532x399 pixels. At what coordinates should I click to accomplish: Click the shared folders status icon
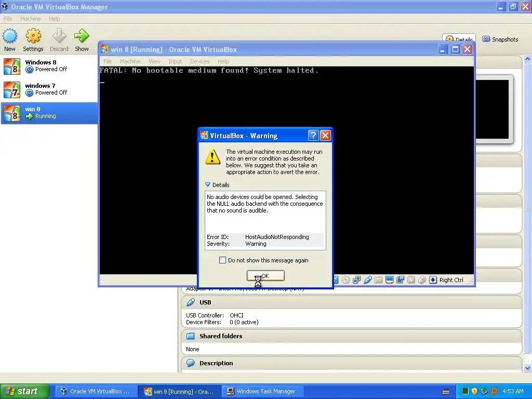pos(379,280)
